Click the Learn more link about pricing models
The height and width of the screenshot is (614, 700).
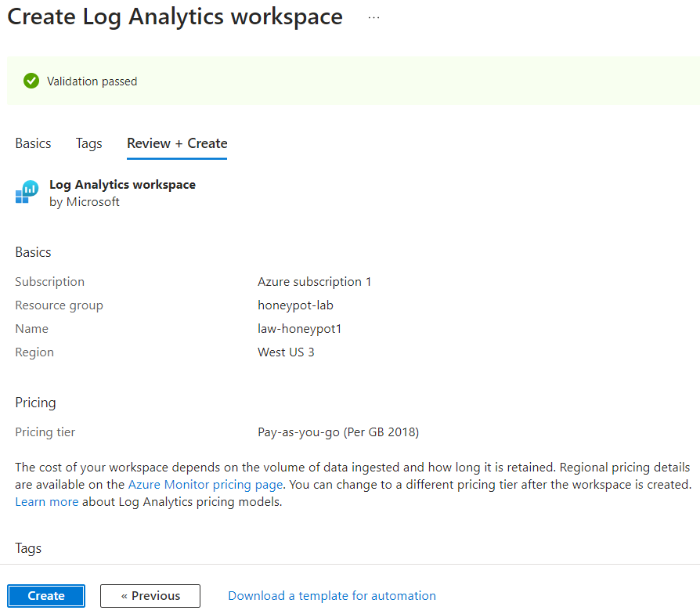point(46,501)
